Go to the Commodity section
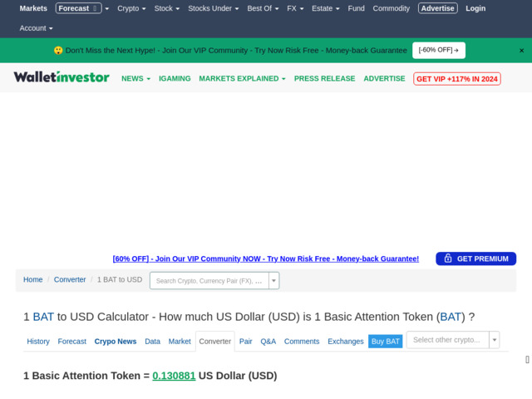532x399 pixels. [392, 8]
